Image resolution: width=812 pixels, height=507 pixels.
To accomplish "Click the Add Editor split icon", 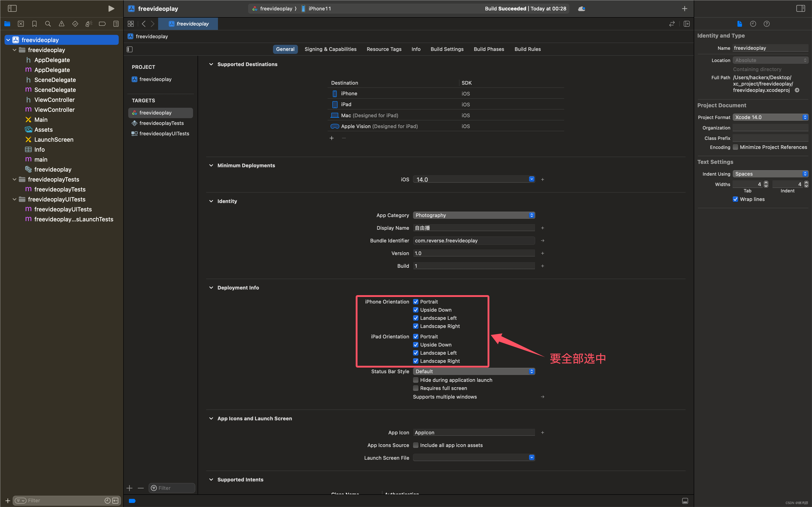I will (x=686, y=24).
